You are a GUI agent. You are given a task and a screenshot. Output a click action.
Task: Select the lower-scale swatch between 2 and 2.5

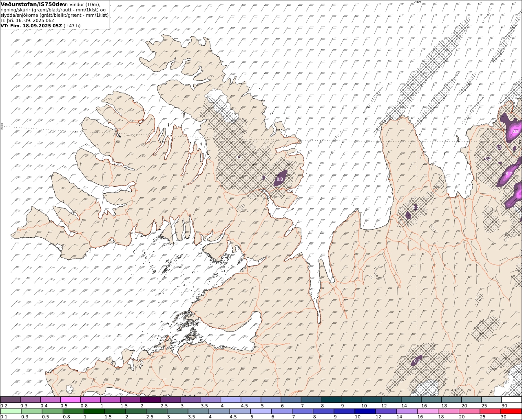click(x=136, y=411)
